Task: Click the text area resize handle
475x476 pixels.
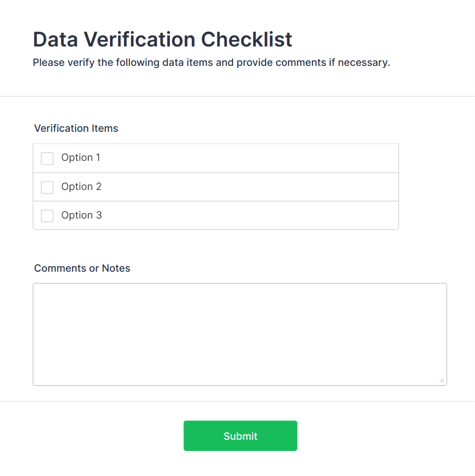Action: click(441, 380)
